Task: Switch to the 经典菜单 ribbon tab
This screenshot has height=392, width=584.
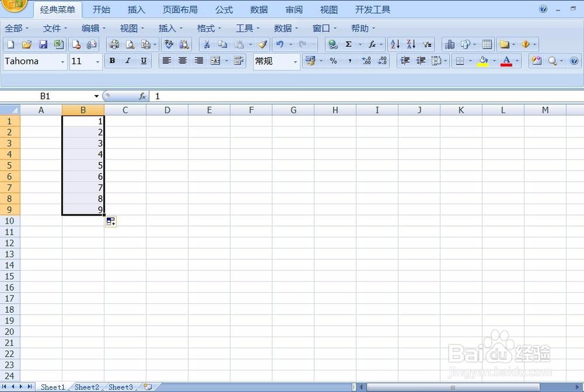Action: 58,9
